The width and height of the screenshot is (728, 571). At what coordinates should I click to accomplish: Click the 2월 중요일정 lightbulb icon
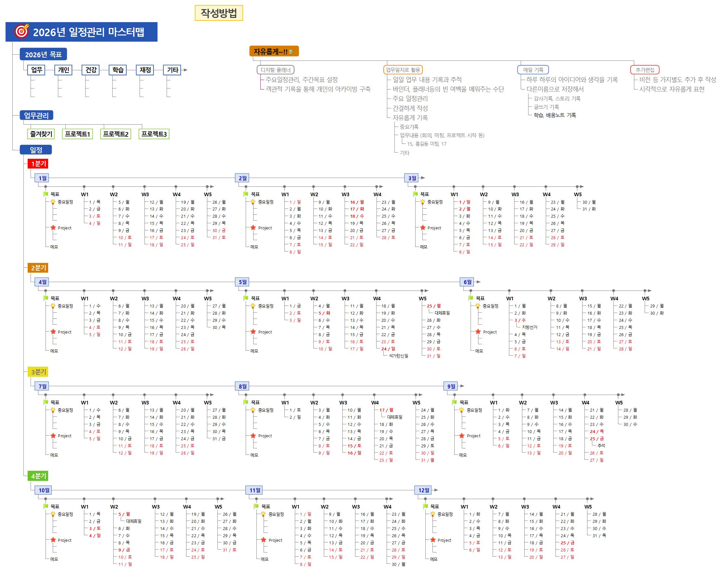253,202
